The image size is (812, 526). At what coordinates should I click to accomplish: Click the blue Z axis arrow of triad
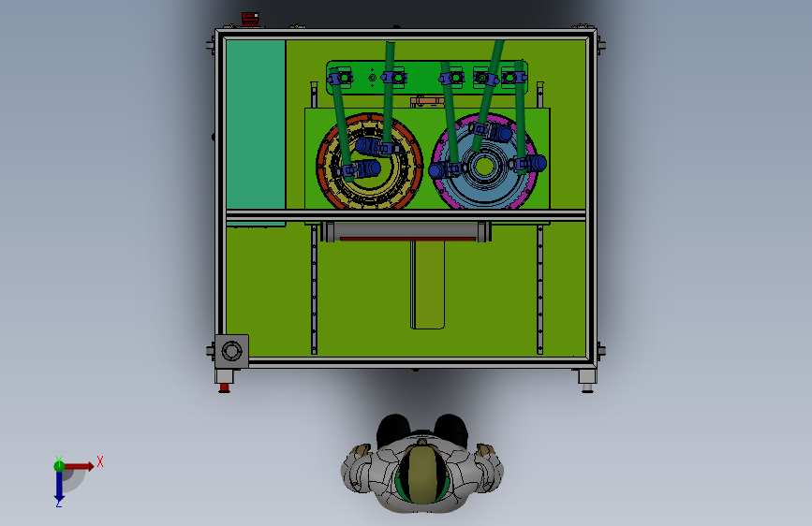59,488
